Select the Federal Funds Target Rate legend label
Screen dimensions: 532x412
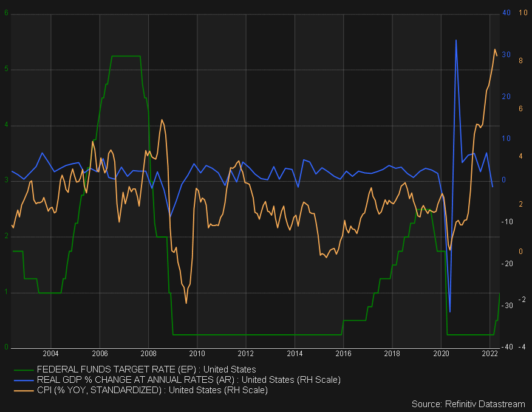click(x=146, y=369)
